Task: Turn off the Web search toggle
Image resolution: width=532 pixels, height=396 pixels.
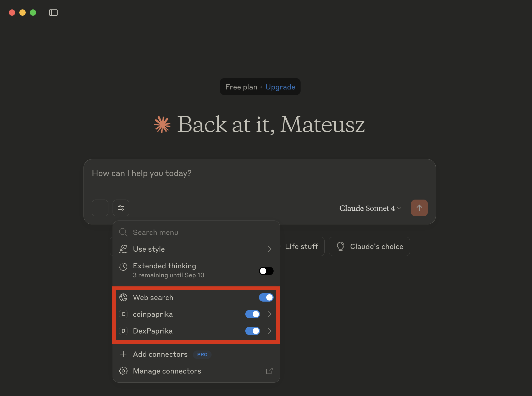Action: [x=266, y=297]
